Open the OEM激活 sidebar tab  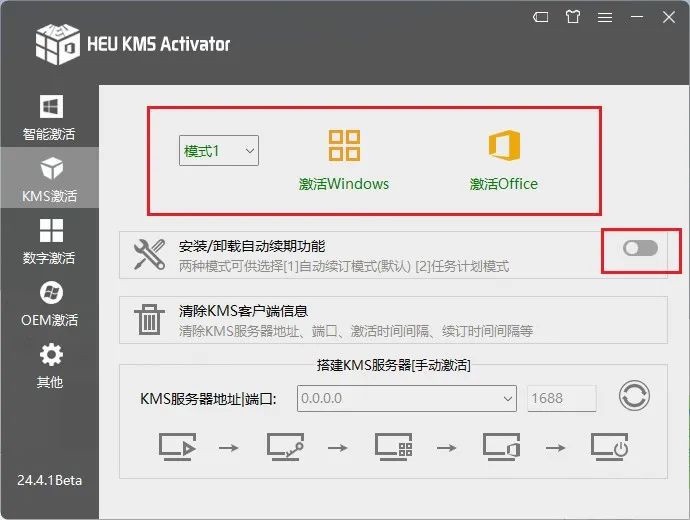click(49, 303)
